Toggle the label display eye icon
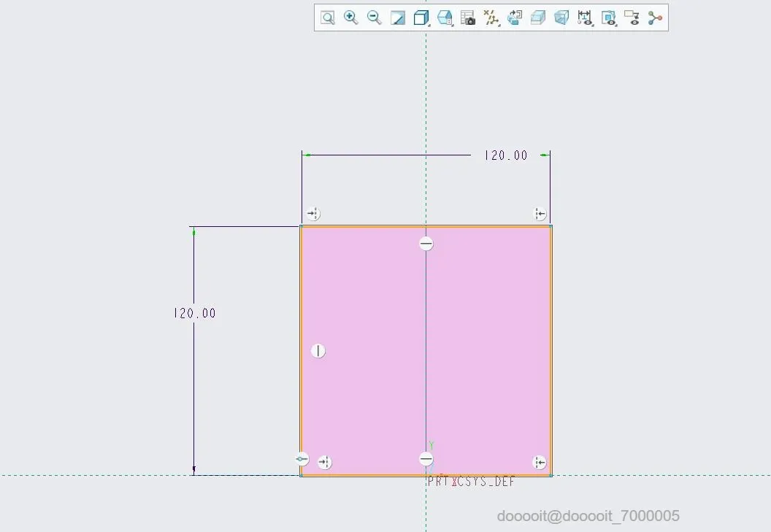The width and height of the screenshot is (771, 532). click(632, 18)
